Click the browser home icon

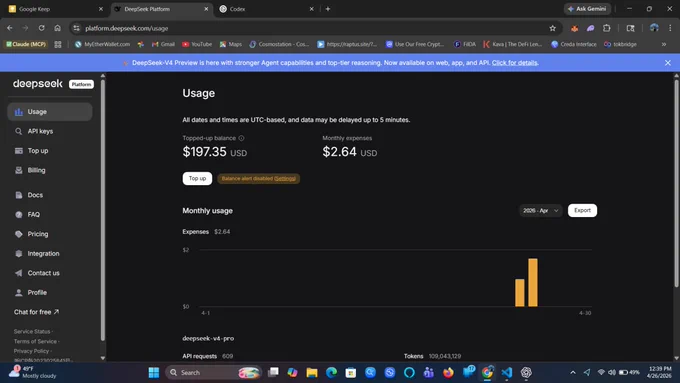(x=57, y=28)
